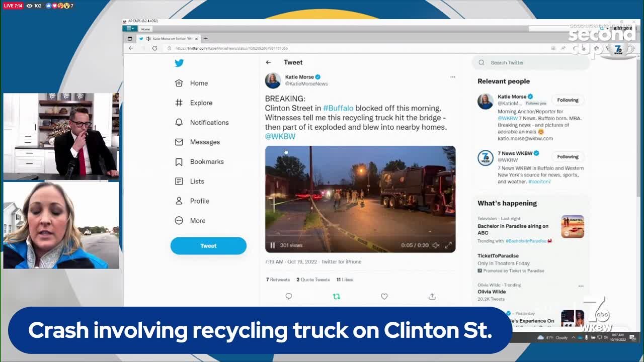Click the Notifications bell icon
Screen dimensions: 644x362
click(179, 122)
